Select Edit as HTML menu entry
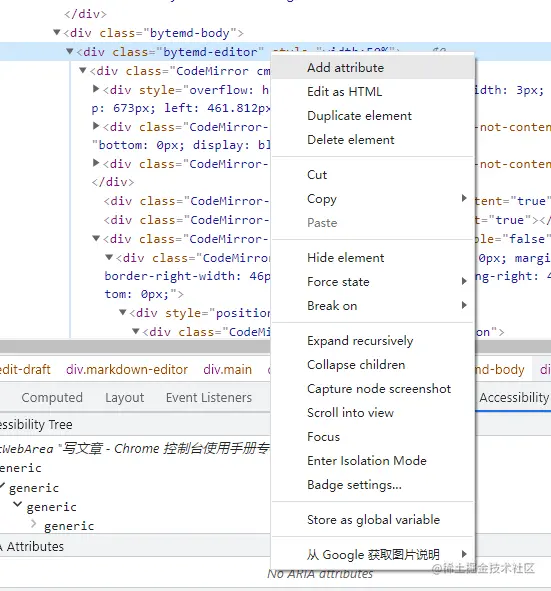The image size is (551, 591). [372, 92]
